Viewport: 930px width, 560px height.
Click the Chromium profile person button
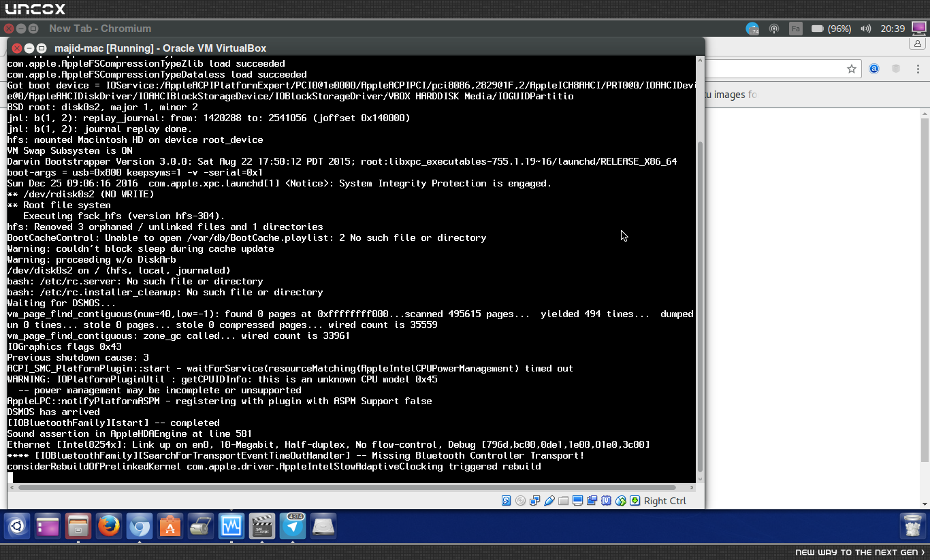tap(918, 44)
